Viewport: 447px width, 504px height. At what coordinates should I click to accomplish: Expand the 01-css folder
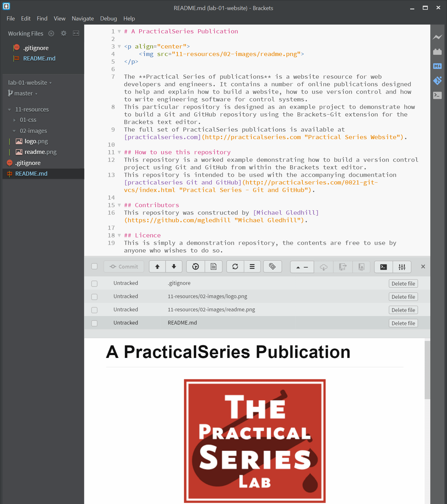point(14,120)
